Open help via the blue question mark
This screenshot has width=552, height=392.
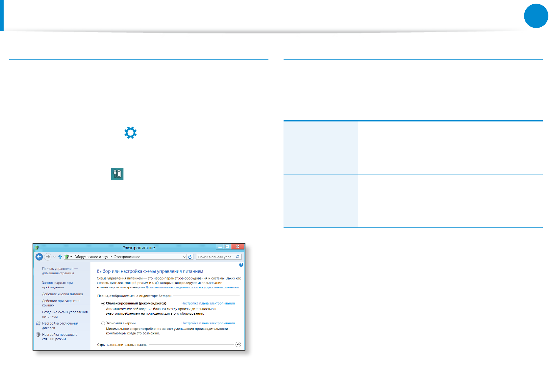point(241,265)
